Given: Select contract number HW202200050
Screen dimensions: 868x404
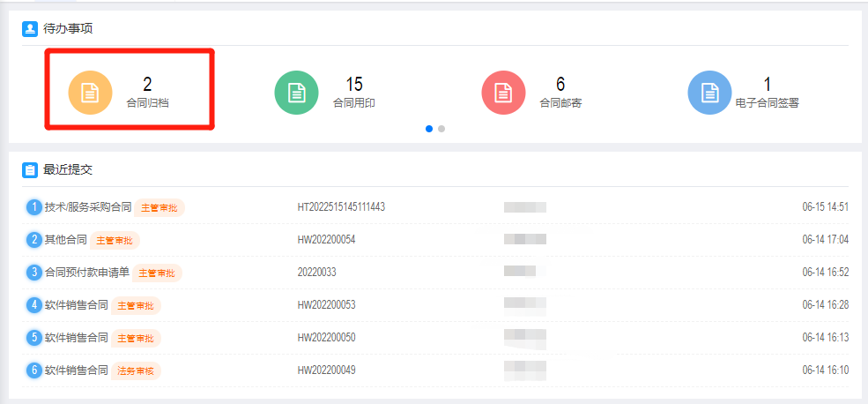Looking at the screenshot, I should [x=326, y=337].
